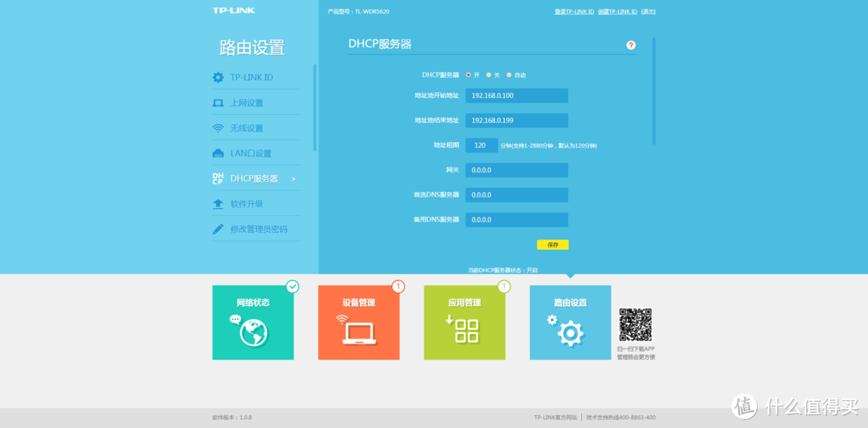Click the 无线设置 wifi icon

[218, 128]
